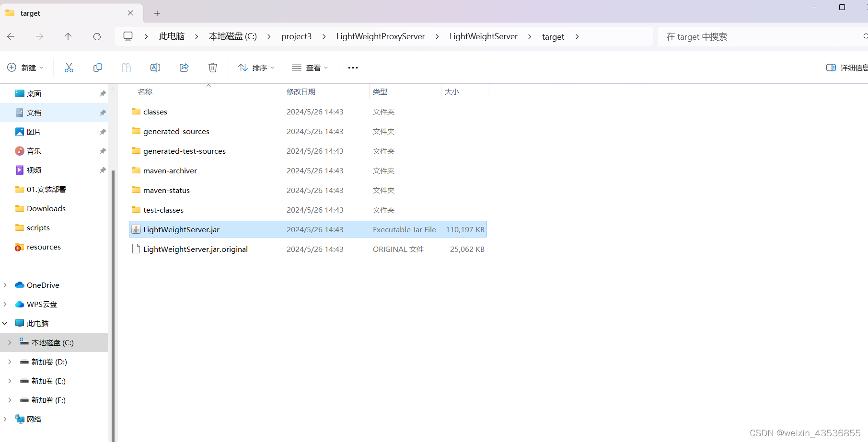Open the 新建 (New) dropdown
Screen dimensions: 868x442
[x=25, y=68]
